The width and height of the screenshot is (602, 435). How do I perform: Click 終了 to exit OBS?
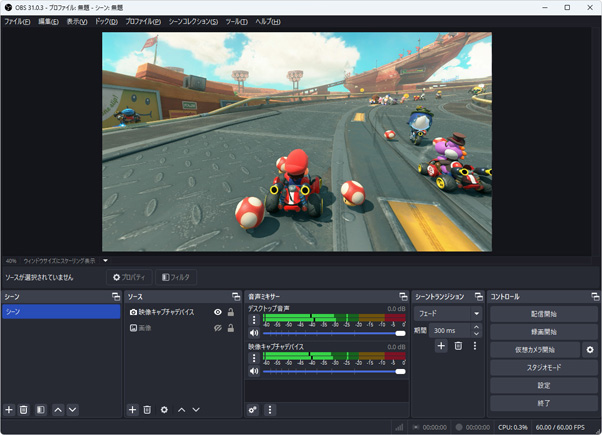(544, 403)
